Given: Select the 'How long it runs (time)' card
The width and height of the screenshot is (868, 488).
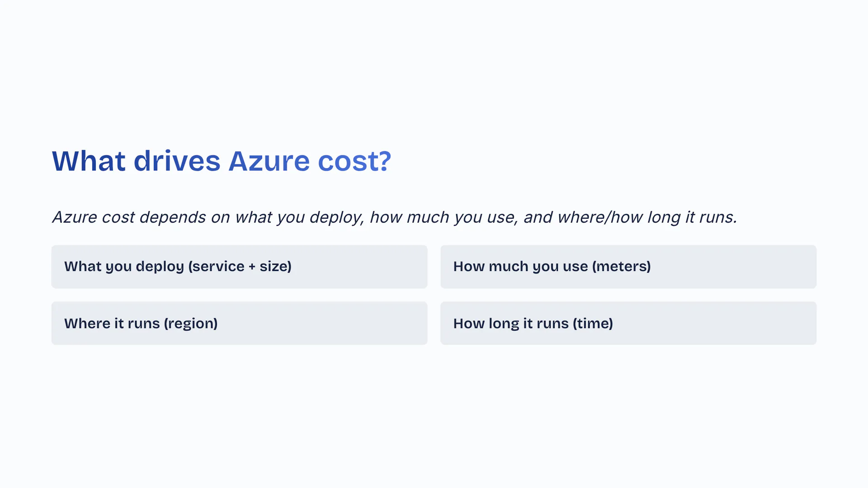Looking at the screenshot, I should tap(628, 323).
